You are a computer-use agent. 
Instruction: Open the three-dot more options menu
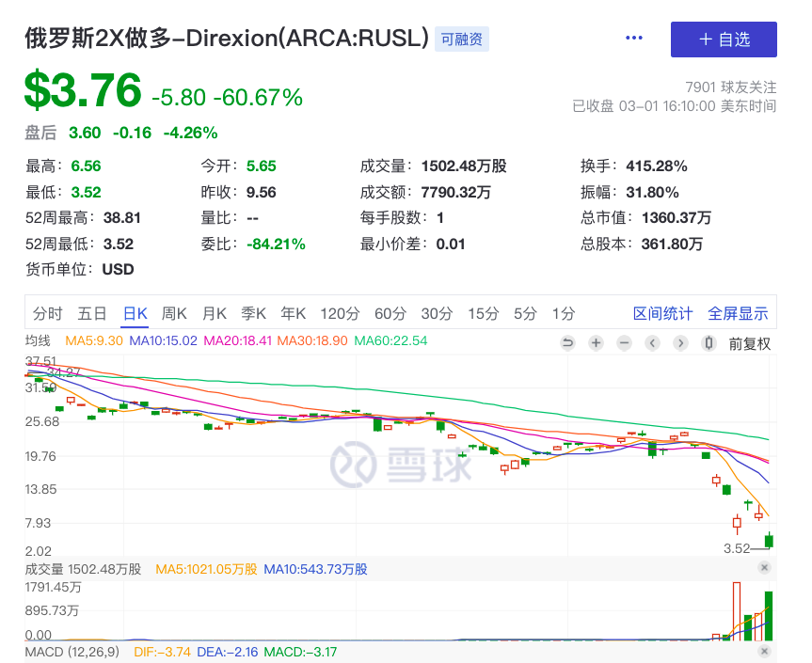click(x=634, y=39)
